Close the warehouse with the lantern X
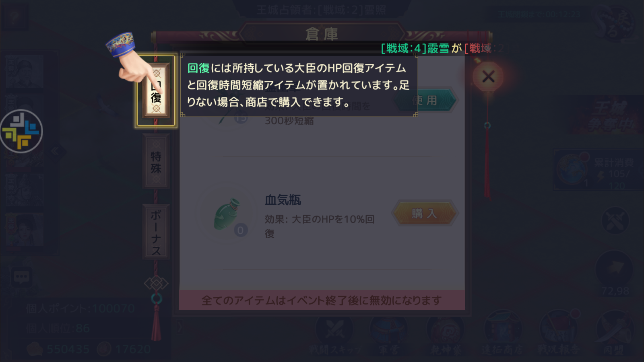This screenshot has width=644, height=362. click(488, 76)
